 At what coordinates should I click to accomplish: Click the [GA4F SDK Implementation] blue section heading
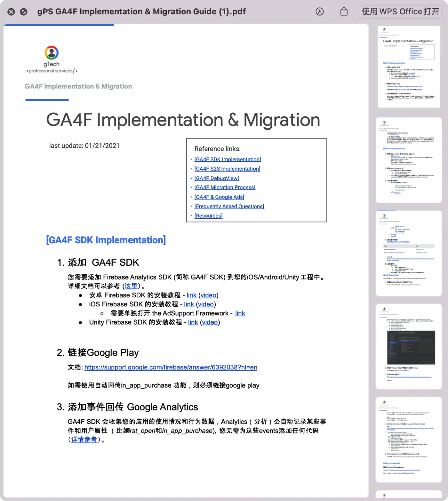(106, 240)
